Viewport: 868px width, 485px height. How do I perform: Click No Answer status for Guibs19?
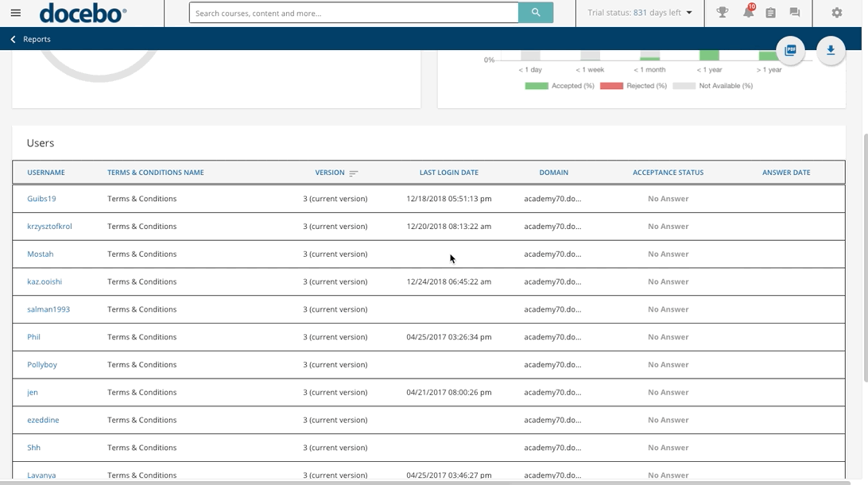[668, 199]
